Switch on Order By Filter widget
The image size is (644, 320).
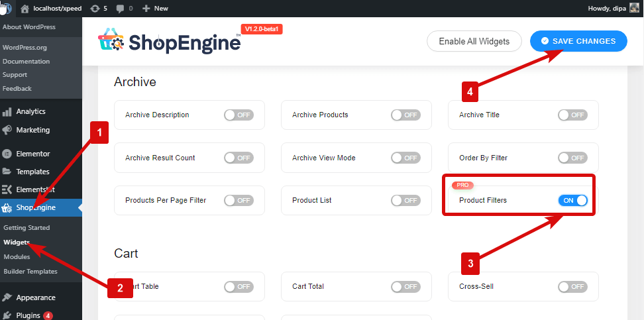coord(572,158)
